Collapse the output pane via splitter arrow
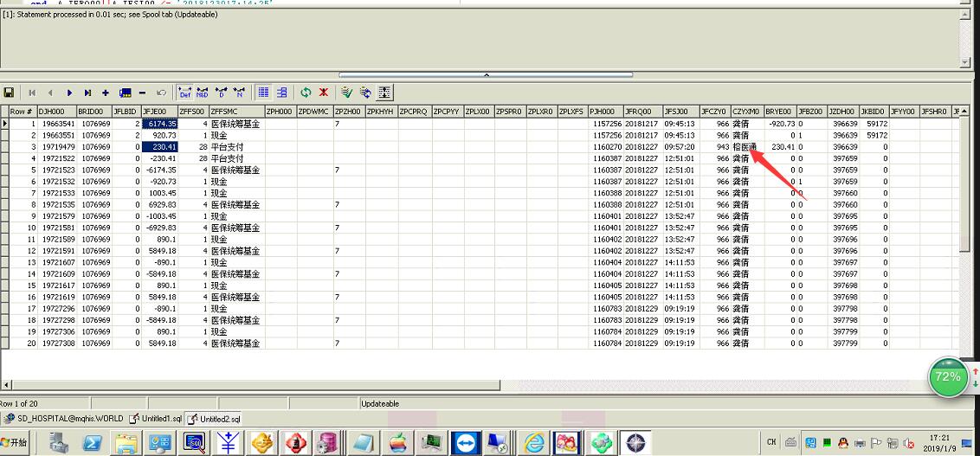This screenshot has height=456, width=980. (x=487, y=75)
